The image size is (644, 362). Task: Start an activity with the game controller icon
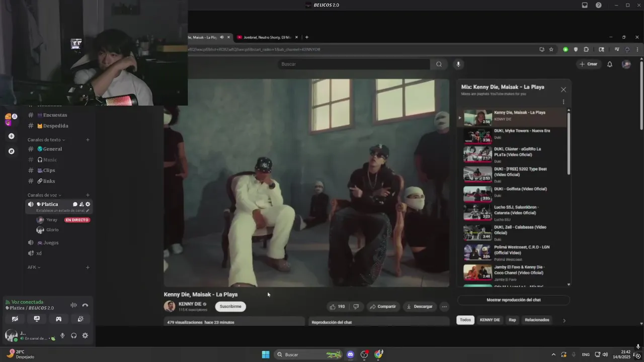click(58, 319)
